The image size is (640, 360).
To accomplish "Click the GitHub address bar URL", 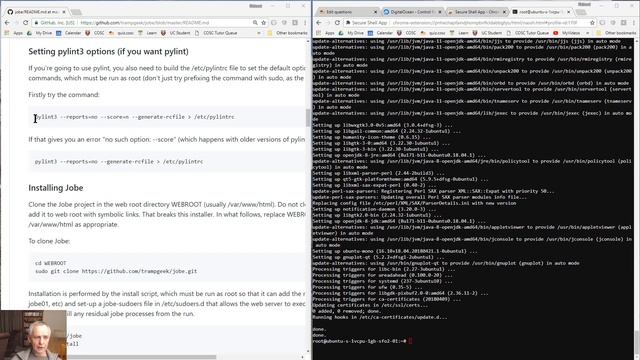I will tap(144, 23).
